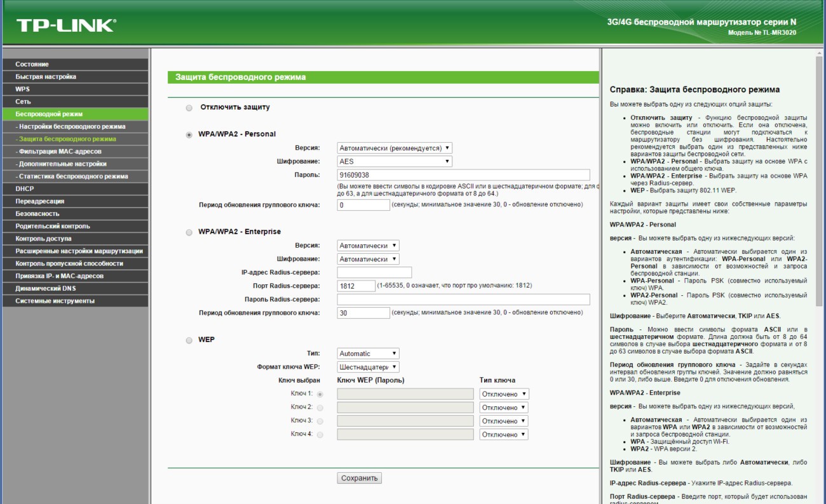
Task: Click the 'Пароль' field containing 91609038
Action: (463, 175)
